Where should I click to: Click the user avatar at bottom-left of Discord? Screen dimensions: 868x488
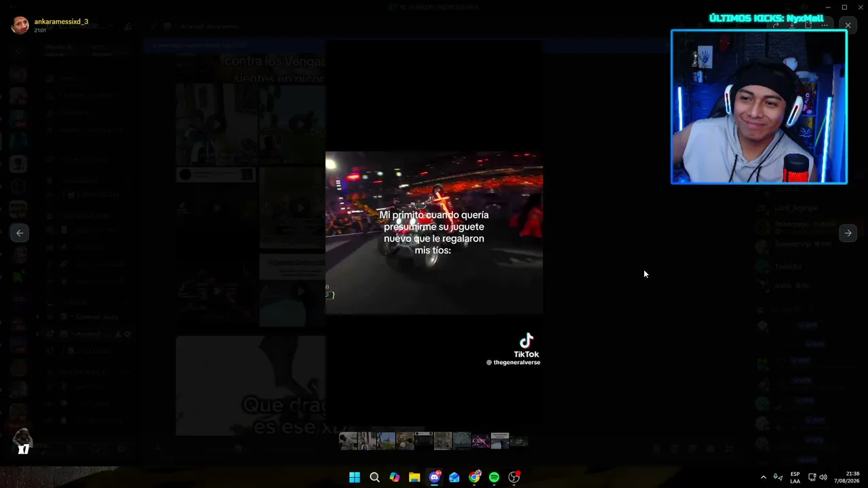pos(22,441)
